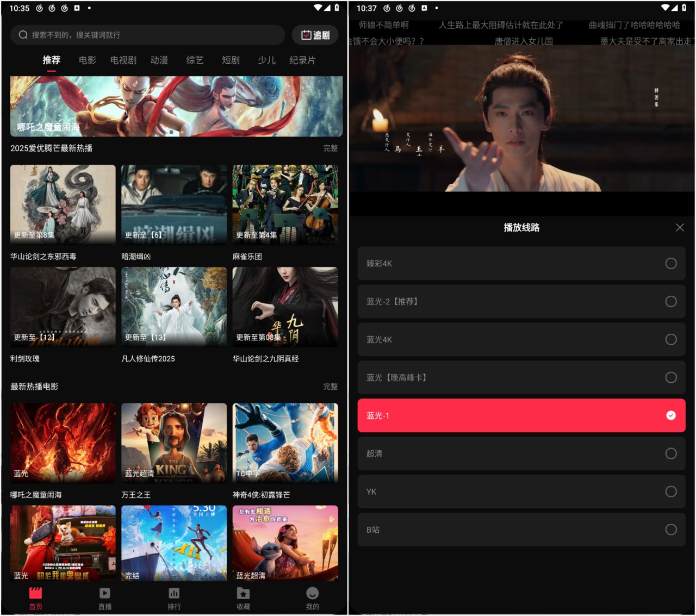Image resolution: width=696 pixels, height=616 pixels.
Task: Open 神奇4侠:初露锋芒 poster
Action: click(285, 443)
